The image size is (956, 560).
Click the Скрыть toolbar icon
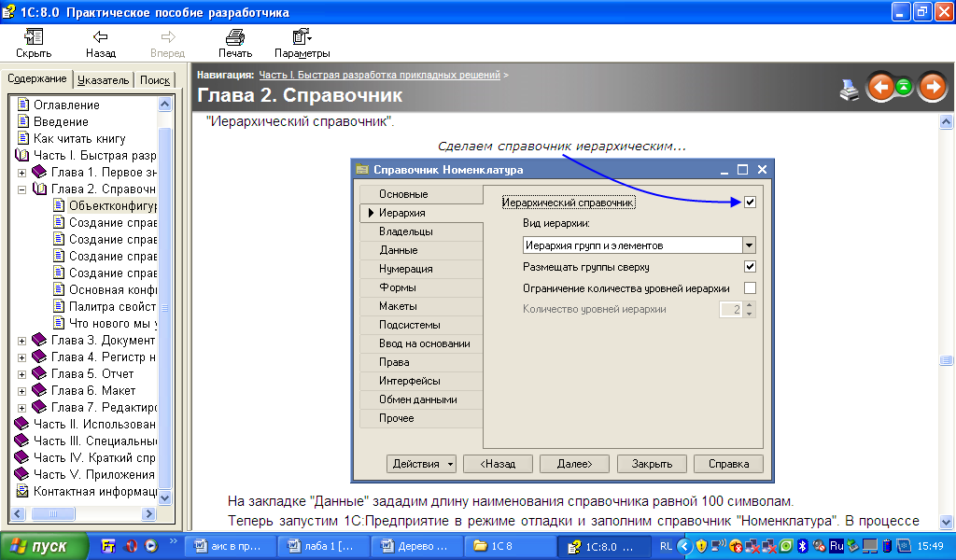pyautogui.click(x=34, y=37)
